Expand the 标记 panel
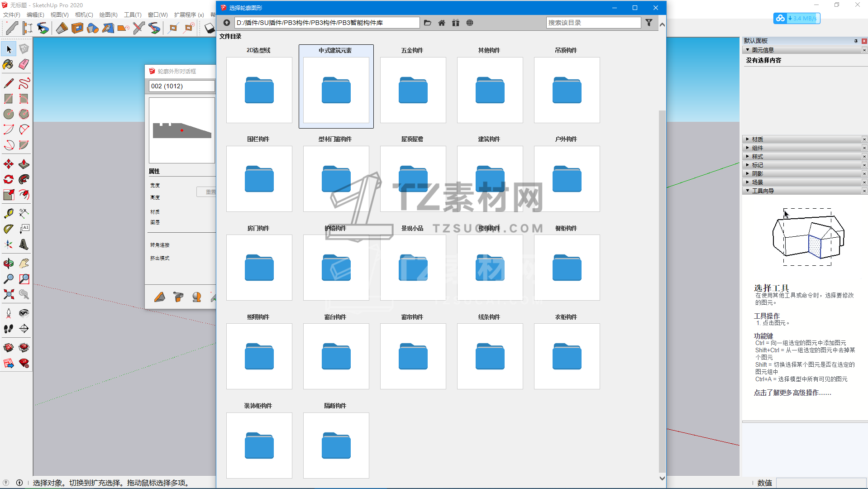The image size is (868, 489). pos(748,165)
